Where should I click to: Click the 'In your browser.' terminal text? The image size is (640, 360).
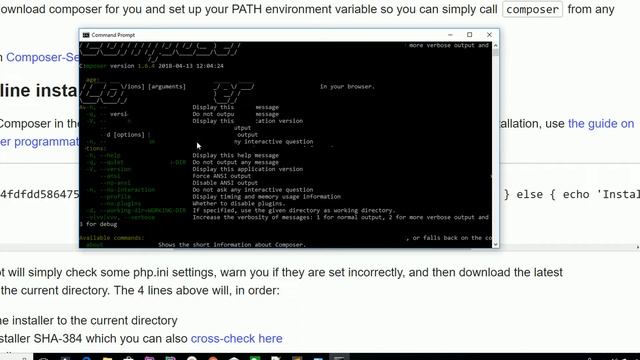coord(347,87)
